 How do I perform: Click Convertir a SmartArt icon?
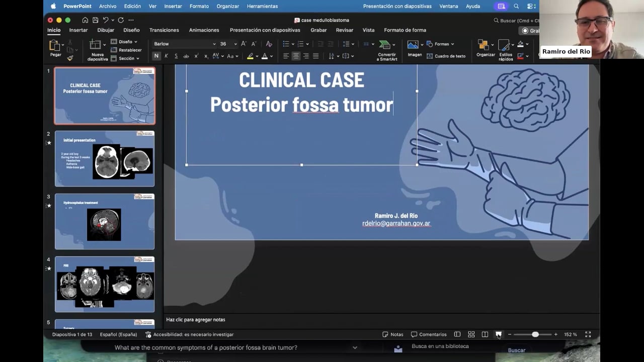coord(386,45)
